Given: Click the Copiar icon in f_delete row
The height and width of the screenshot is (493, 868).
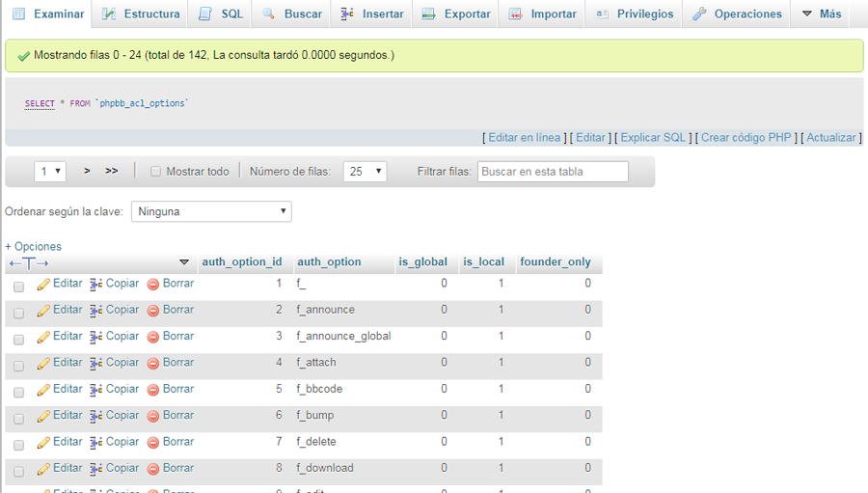Looking at the screenshot, I should (95, 442).
